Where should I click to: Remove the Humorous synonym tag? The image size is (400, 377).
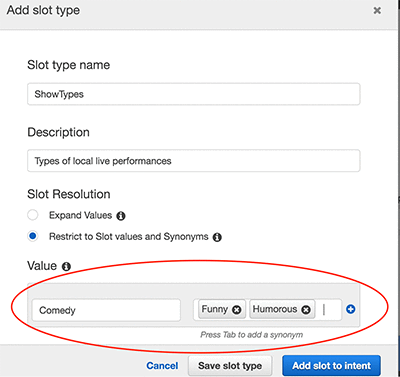pyautogui.click(x=306, y=310)
